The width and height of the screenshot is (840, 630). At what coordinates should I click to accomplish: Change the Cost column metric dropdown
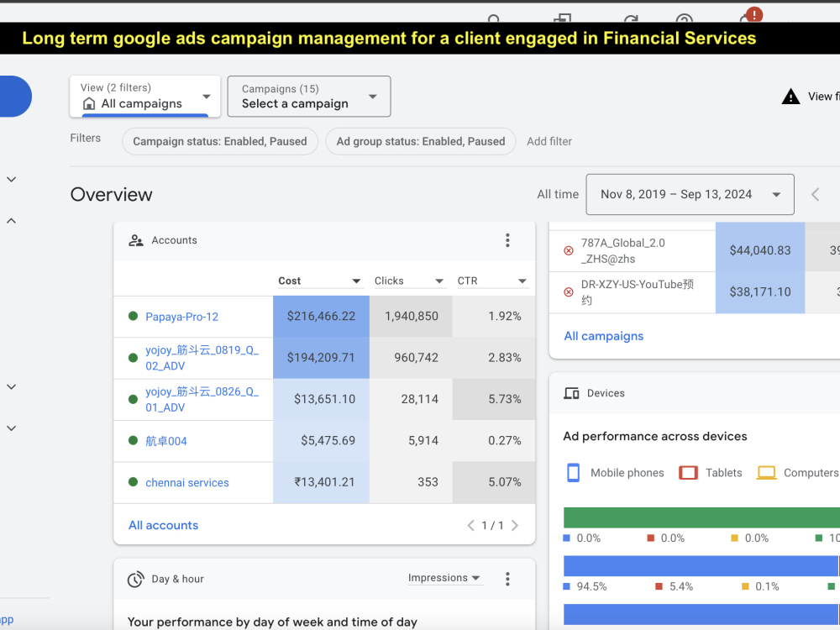[x=319, y=281]
